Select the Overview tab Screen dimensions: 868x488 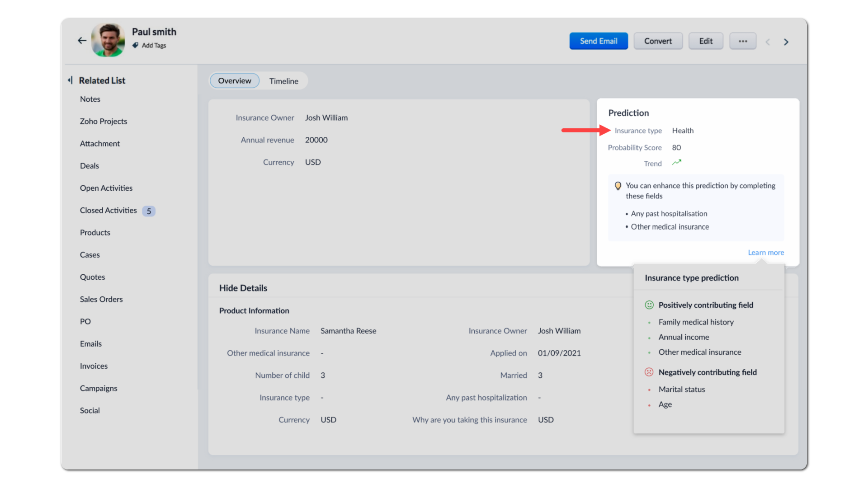coord(234,81)
